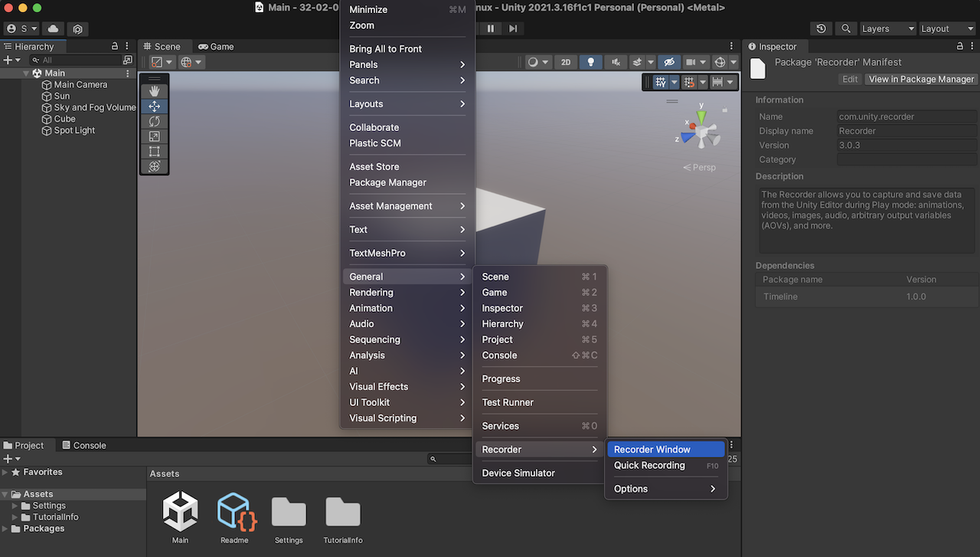Choose Quick Recording menu entry
980x557 pixels.
tap(666, 466)
